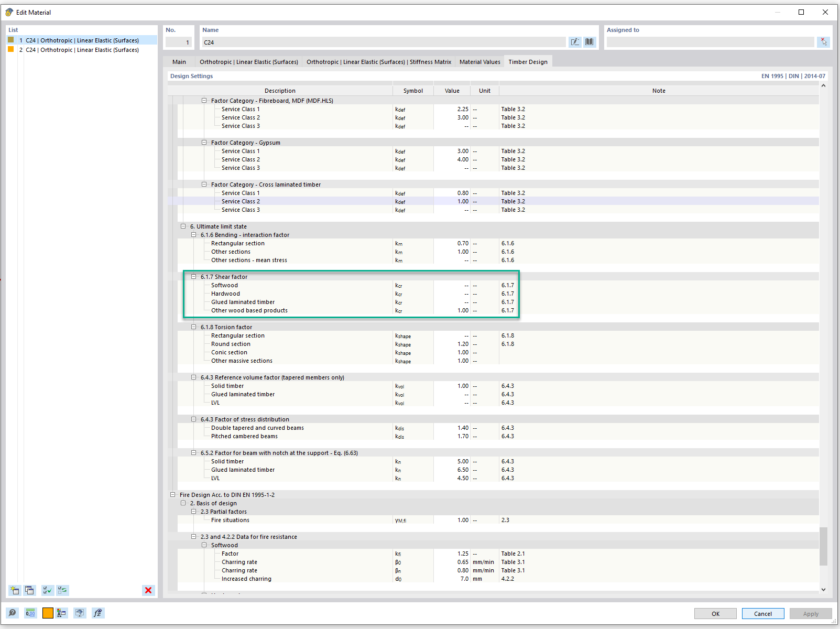Collapse the 6. Ultimate limit state node
The height and width of the screenshot is (629, 840).
click(183, 226)
